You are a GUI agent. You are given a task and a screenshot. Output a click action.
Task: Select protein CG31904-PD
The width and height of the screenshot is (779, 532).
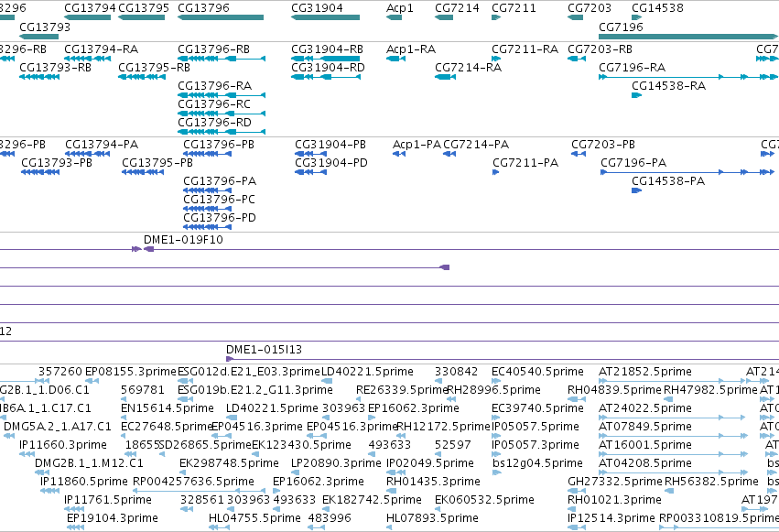[331, 163]
